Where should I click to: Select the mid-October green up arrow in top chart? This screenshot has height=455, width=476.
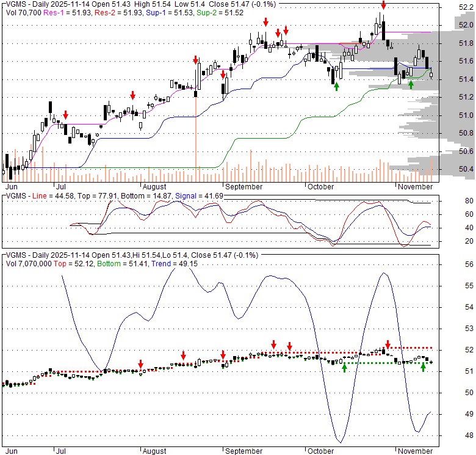click(336, 86)
